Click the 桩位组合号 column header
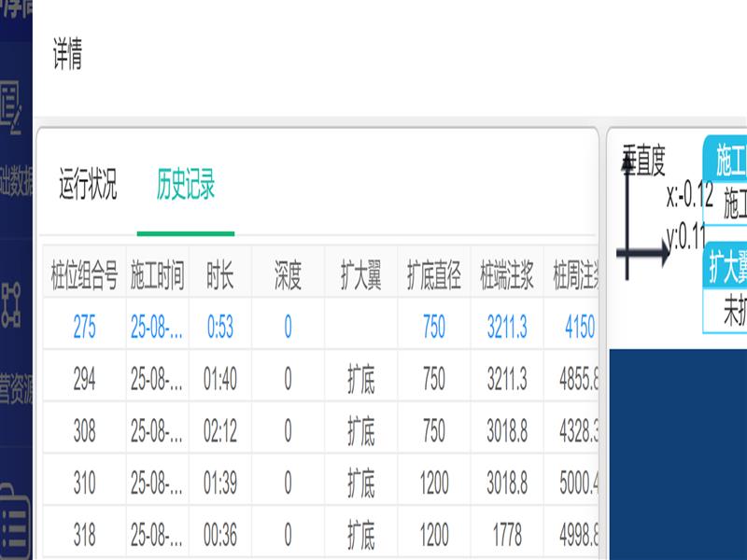 click(84, 275)
